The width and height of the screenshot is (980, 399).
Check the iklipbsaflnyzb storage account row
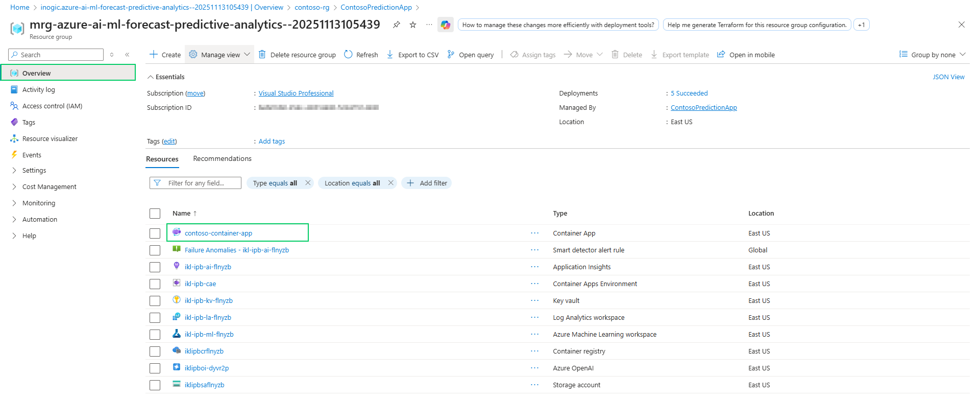coord(155,385)
